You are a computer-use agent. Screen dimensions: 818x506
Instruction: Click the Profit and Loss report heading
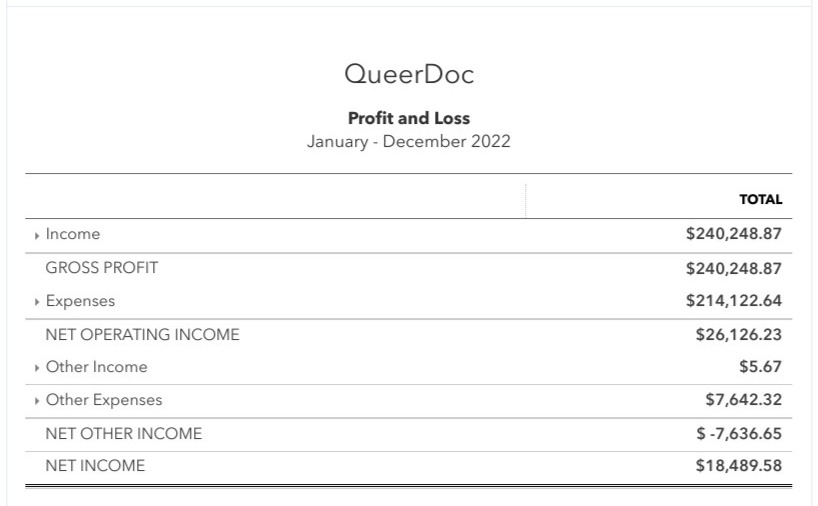408,118
